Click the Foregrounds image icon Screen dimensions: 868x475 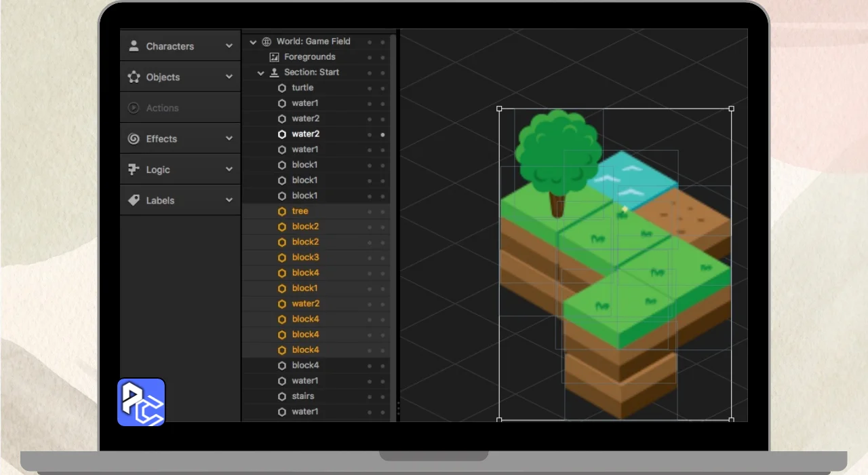[x=274, y=57]
